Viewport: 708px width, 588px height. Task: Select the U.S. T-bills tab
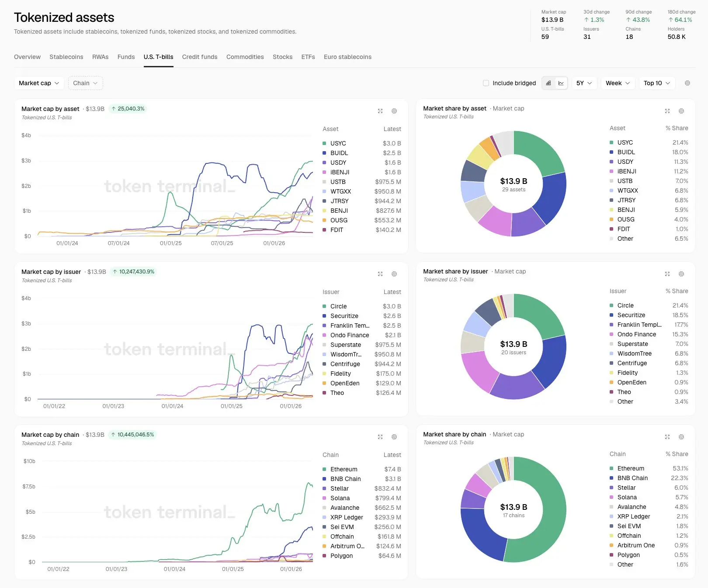click(159, 57)
